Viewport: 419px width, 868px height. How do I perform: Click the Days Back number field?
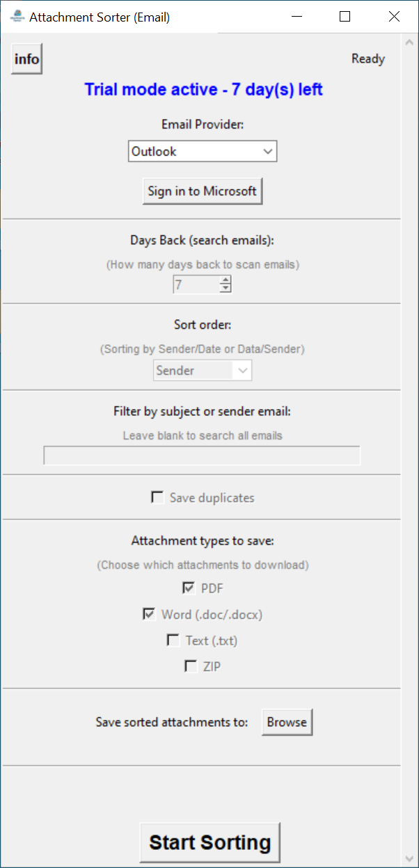(196, 284)
